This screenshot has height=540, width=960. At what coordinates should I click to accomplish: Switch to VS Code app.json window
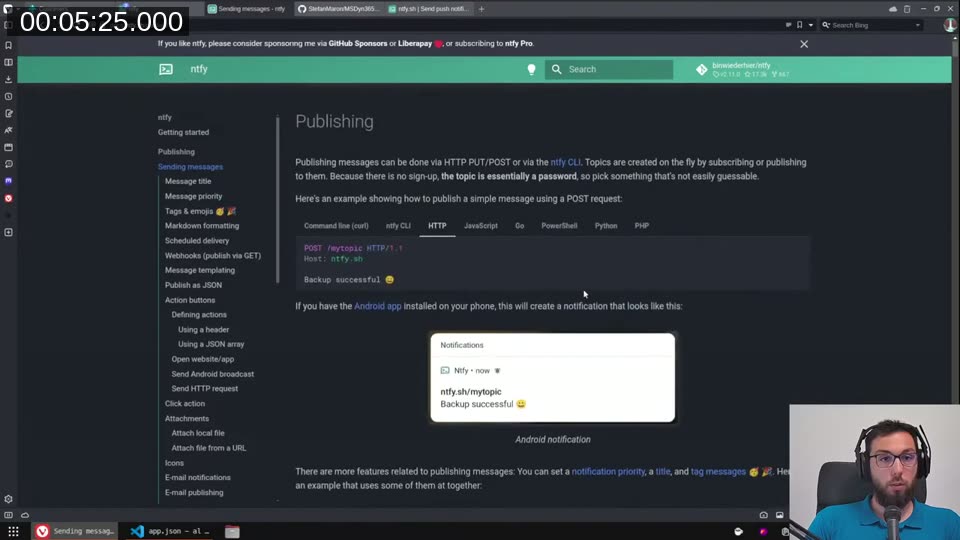(x=170, y=531)
